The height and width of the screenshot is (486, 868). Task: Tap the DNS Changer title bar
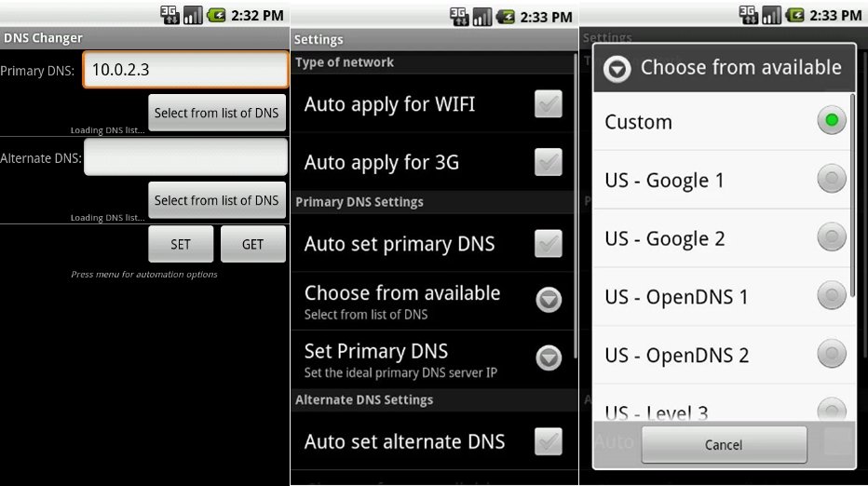point(144,38)
